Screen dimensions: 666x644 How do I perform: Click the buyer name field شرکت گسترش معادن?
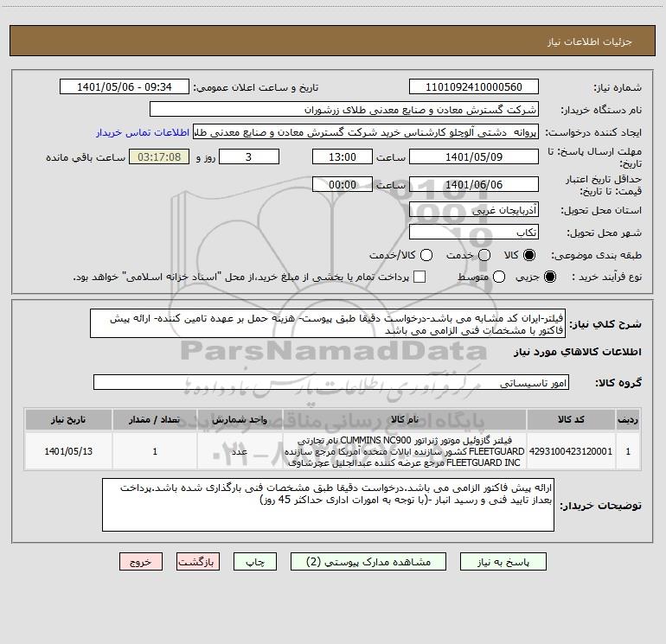tap(344, 110)
